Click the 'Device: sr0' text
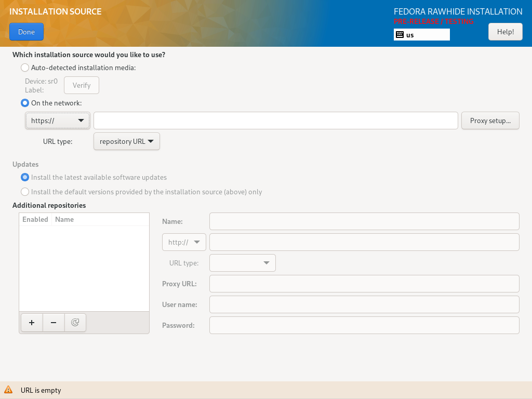Image resolution: width=532 pixels, height=399 pixels. coord(42,81)
